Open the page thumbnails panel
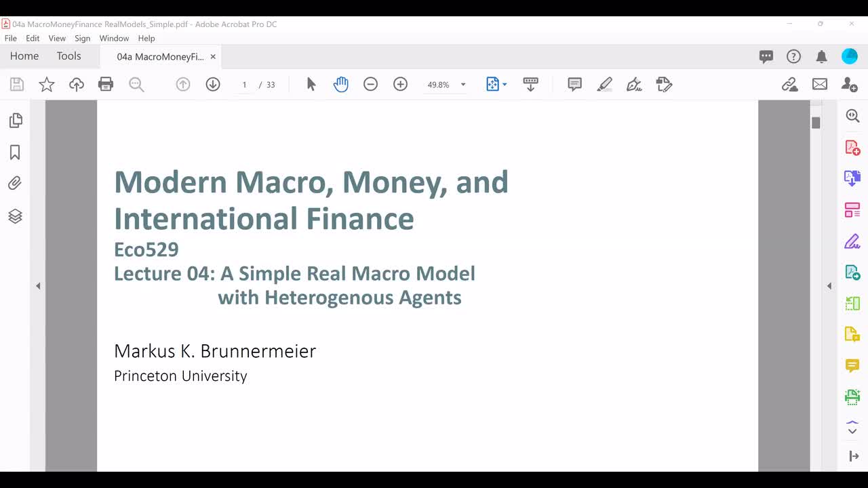This screenshot has height=488, width=868. (x=15, y=121)
